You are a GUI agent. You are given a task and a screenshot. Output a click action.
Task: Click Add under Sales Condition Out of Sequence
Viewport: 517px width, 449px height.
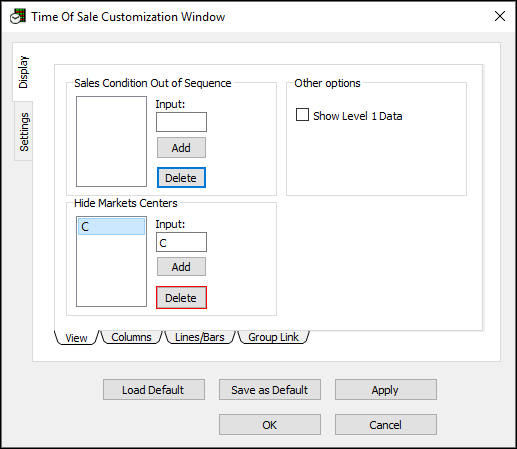pos(181,148)
